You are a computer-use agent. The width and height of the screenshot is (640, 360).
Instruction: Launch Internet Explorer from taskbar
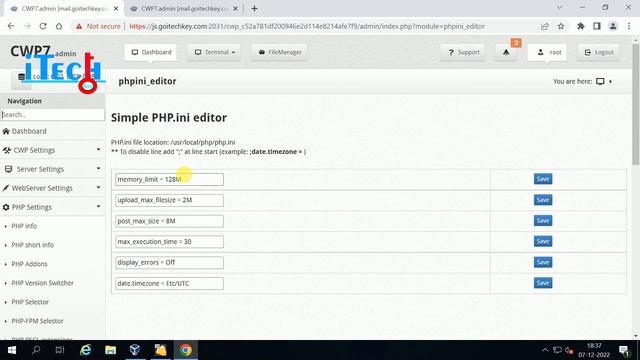(85, 350)
